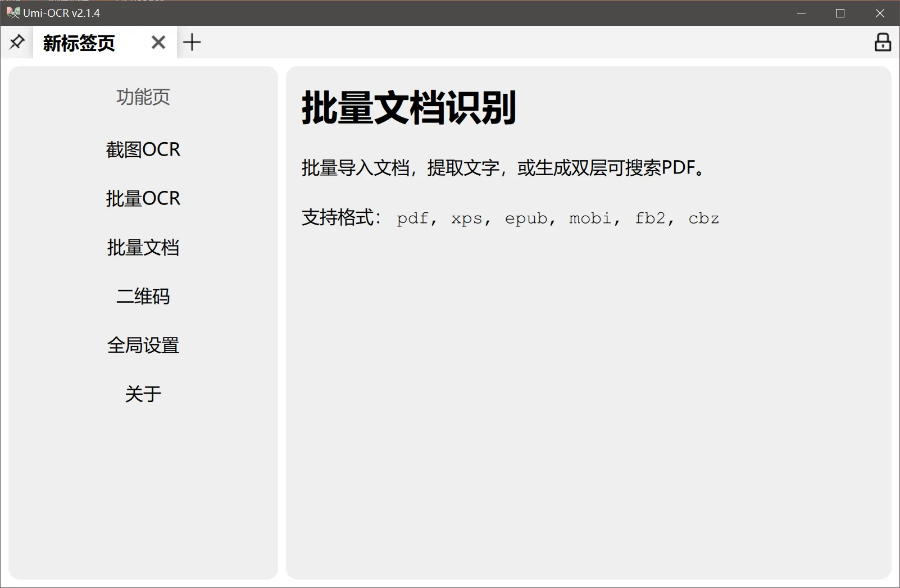
Task: Close the 新标签页 tab
Action: click(158, 43)
